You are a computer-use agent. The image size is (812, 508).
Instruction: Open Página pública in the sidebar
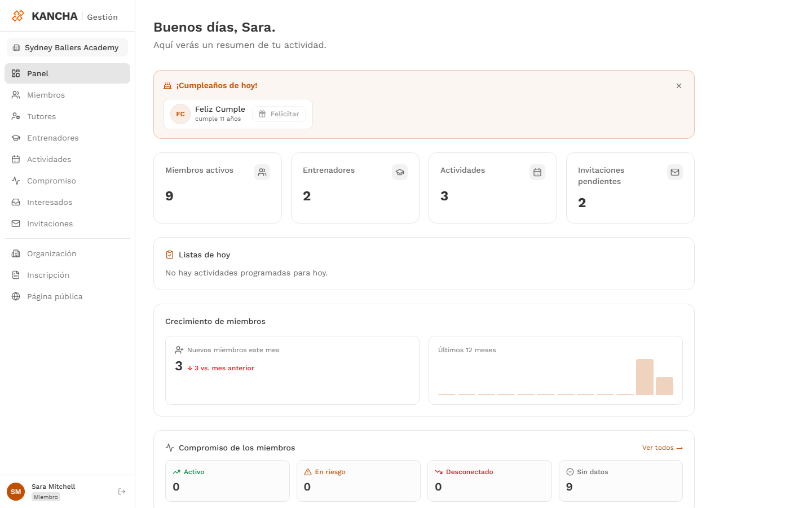67,296
